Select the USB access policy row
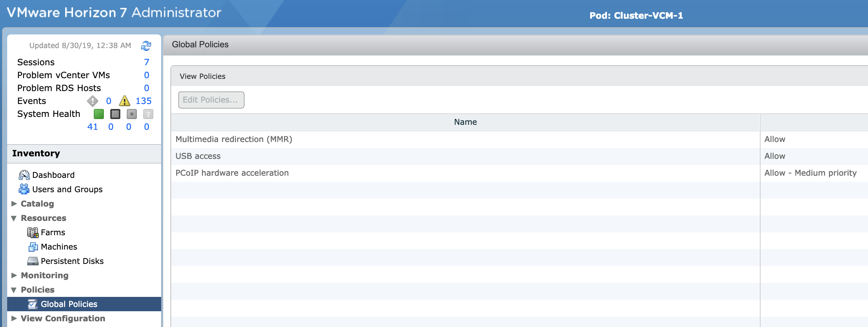 (198, 156)
